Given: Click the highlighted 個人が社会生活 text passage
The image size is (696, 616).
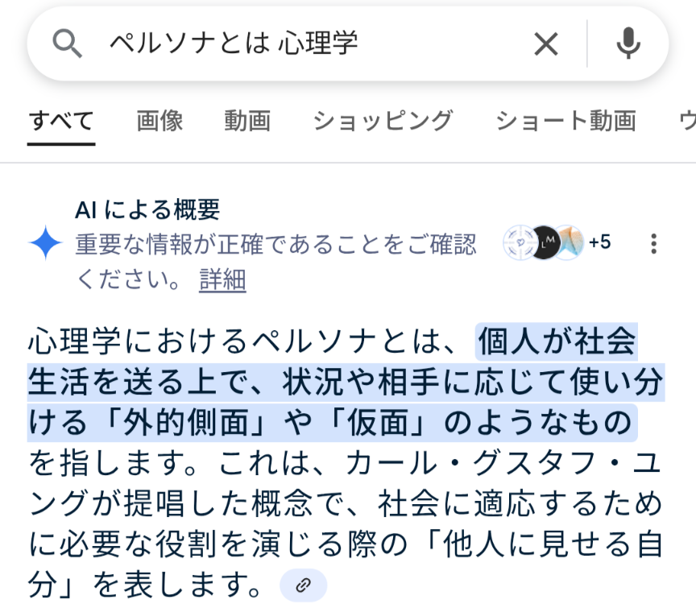Looking at the screenshot, I should click(346, 382).
